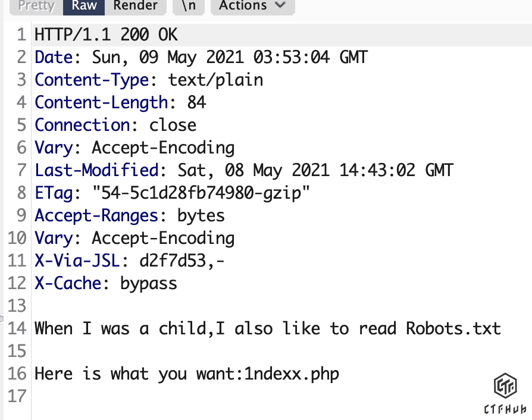The height and width of the screenshot is (420, 532).
Task: Click the X-Via-JSL header name
Action: coord(77,261)
